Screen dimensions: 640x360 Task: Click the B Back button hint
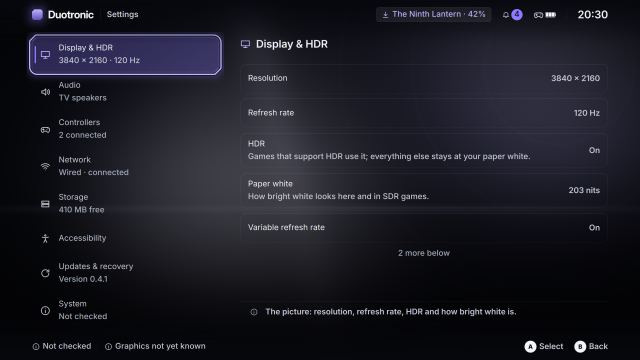click(x=591, y=347)
